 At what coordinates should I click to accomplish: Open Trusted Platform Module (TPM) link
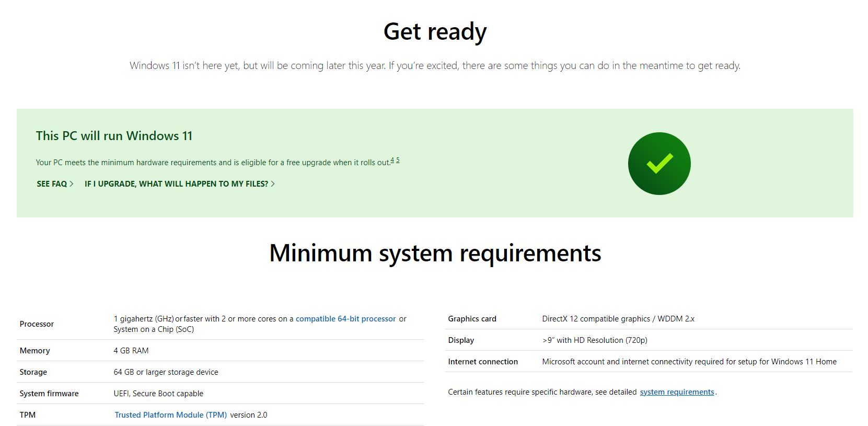tap(171, 415)
